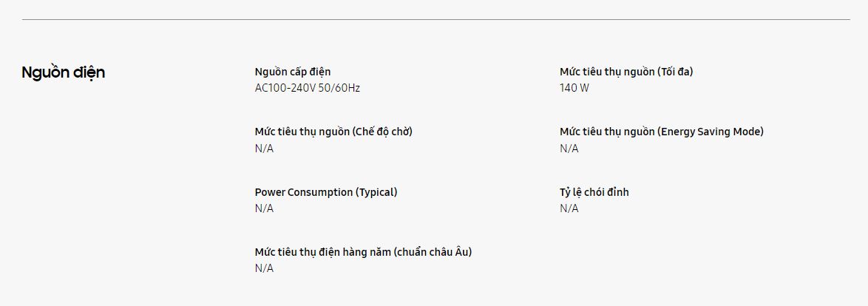Click N/A under Mức tiêu thụ điện hàng năm
This screenshot has width=868, height=306.
264,268
